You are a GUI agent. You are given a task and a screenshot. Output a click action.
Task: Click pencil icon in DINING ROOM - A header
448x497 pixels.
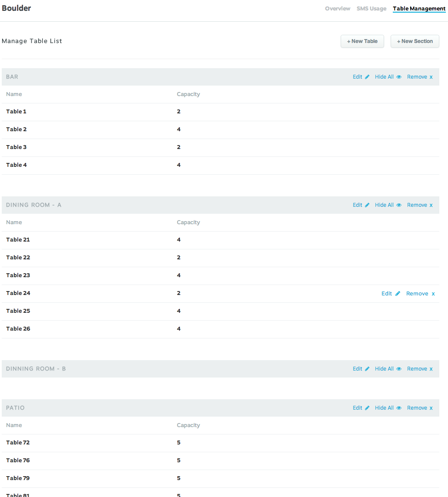pos(367,205)
